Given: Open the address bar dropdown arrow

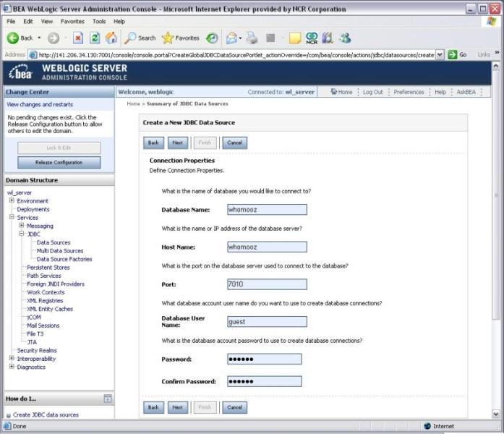Looking at the screenshot, I should click(x=440, y=55).
